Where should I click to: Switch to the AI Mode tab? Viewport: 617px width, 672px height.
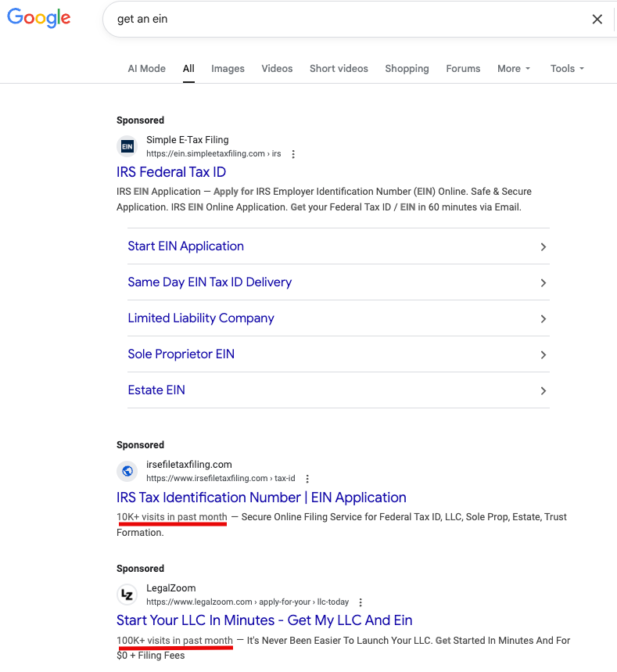pos(146,69)
